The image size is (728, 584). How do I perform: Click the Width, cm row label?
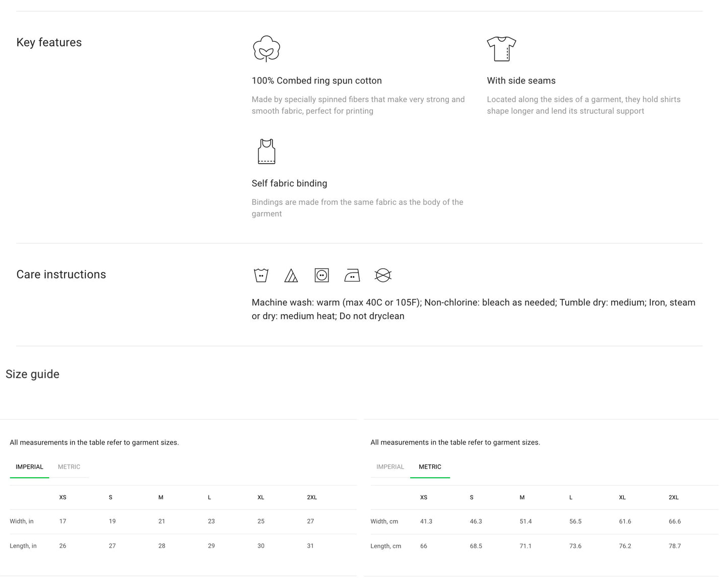(384, 522)
